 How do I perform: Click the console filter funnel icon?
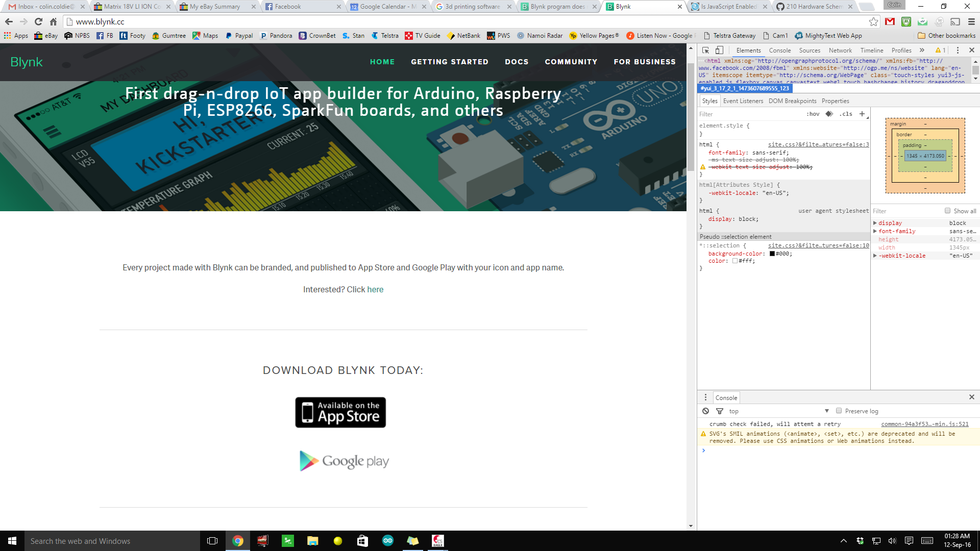pos(720,411)
